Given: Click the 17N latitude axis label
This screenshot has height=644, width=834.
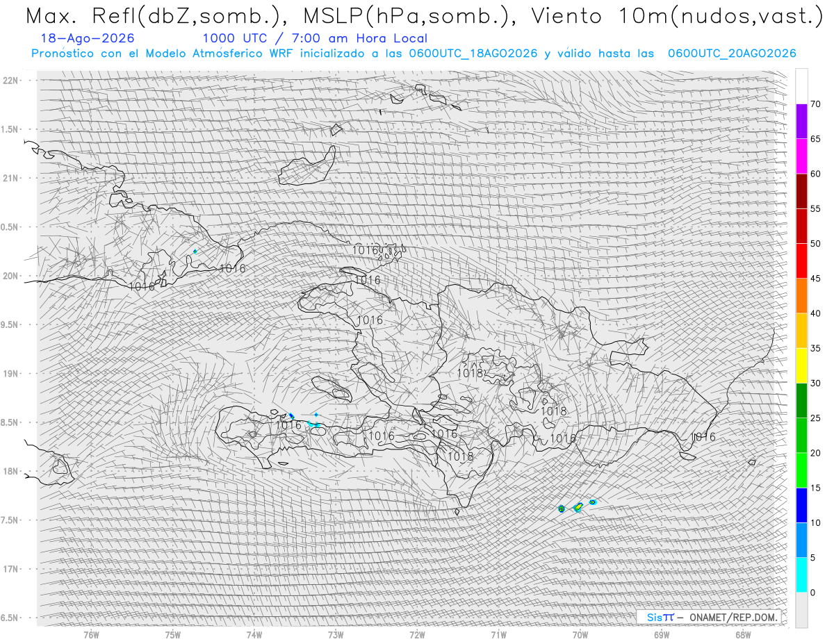Looking at the screenshot, I should (x=10, y=569).
